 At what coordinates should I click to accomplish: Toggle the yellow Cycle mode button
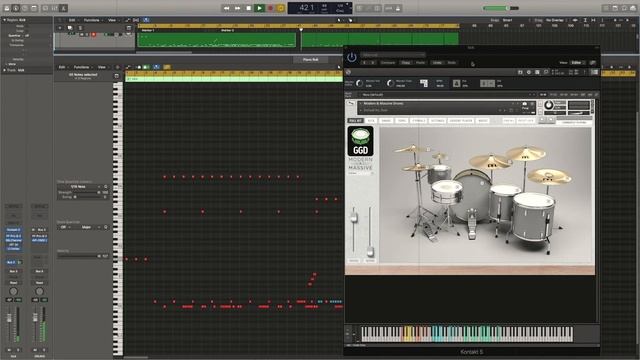pos(281,8)
